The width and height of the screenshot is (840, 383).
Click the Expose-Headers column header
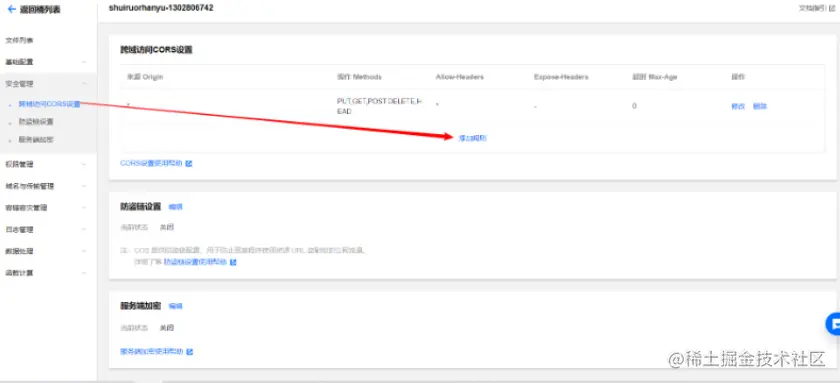[x=561, y=77]
